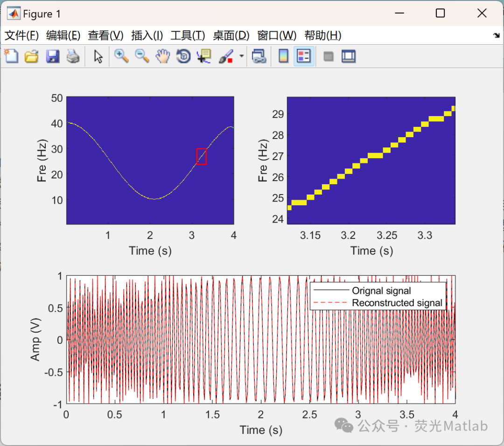Select the Edit Plot arrow tool

point(98,56)
